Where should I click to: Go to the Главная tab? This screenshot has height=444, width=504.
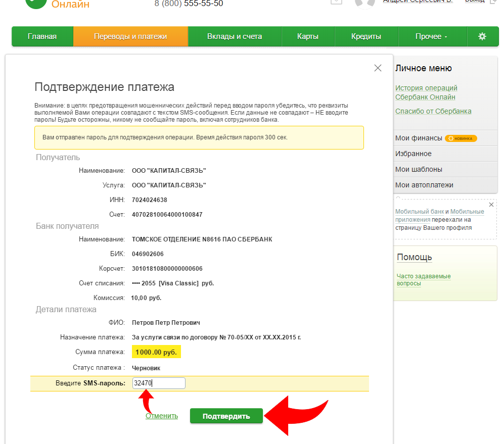click(42, 36)
